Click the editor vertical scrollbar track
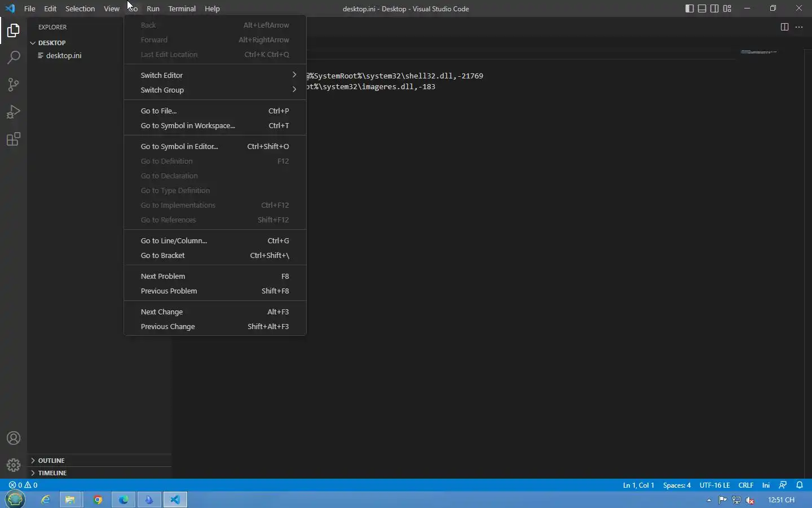The height and width of the screenshot is (508, 812). [808, 262]
